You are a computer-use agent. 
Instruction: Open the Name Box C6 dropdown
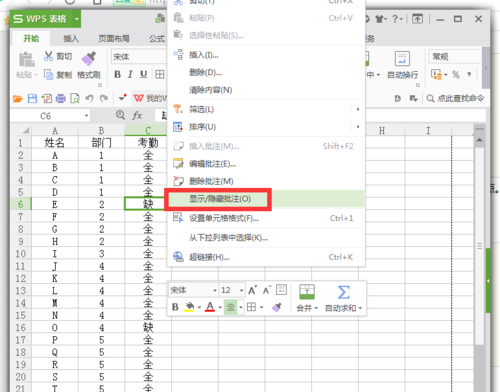(87, 116)
